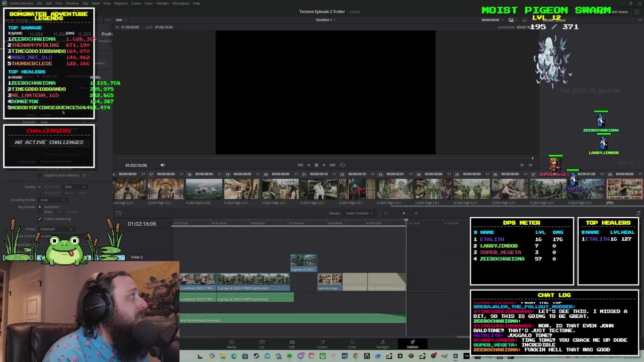Open File Explorer from the taskbar
The width and height of the screenshot is (644, 362).
(x=223, y=356)
